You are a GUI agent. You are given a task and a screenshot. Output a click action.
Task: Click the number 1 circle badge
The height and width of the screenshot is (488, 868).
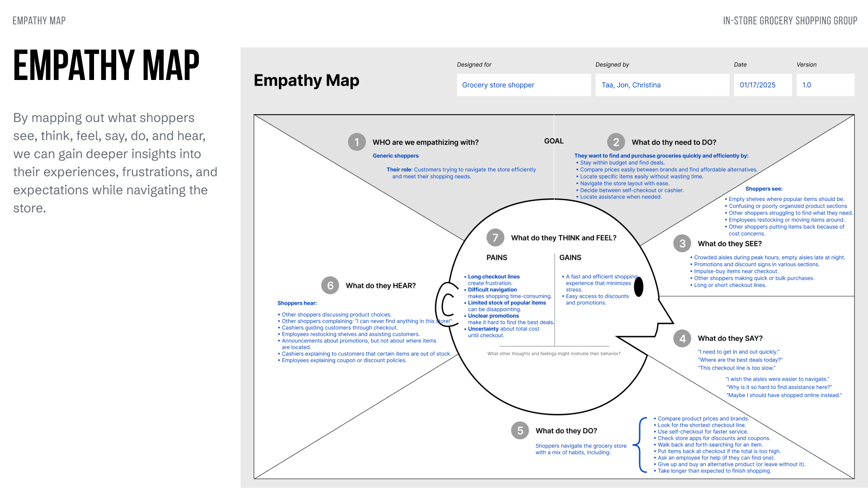point(357,142)
